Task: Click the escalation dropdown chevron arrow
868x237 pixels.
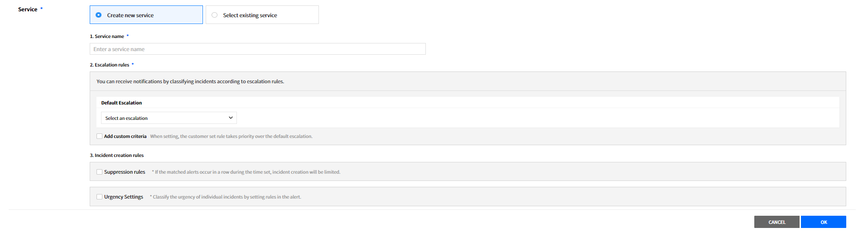Action: click(x=231, y=118)
